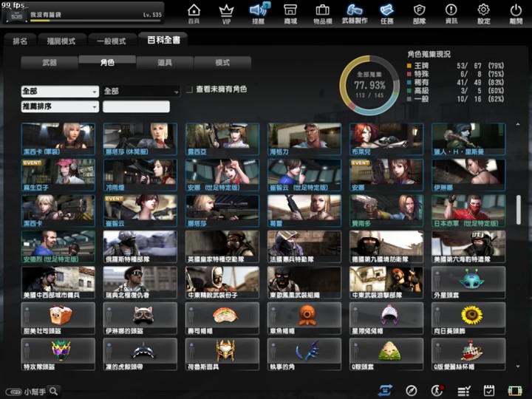Click the 提醒 megaphone notification icon

click(x=258, y=13)
